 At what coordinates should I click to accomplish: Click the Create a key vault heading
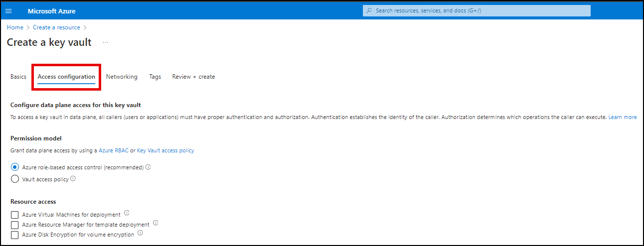click(x=49, y=42)
